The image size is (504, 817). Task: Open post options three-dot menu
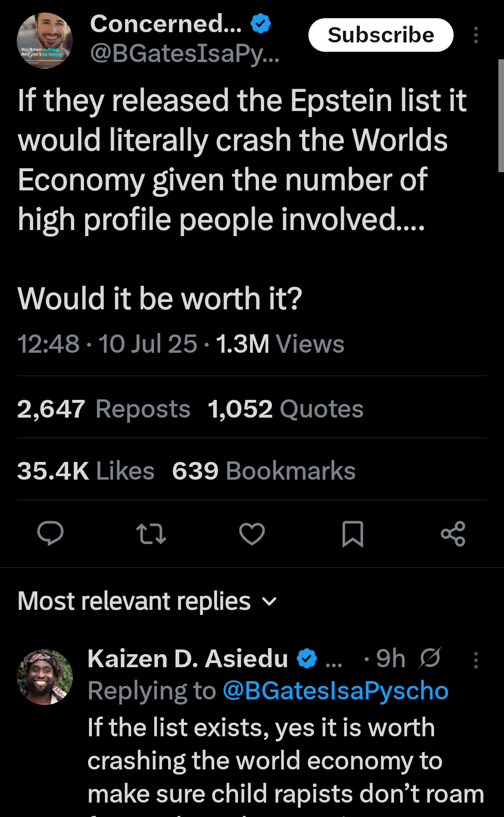476,35
